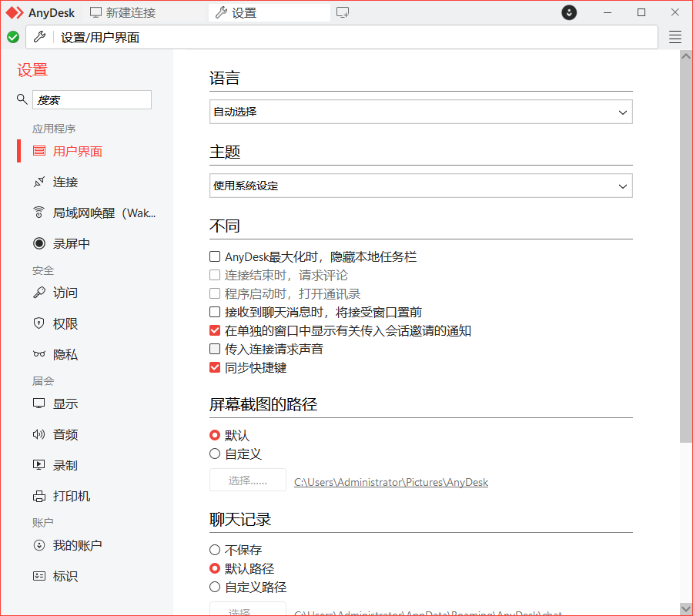Viewport: 693px width, 616px height.
Task: Click the wrench icon in address bar
Action: [40, 37]
